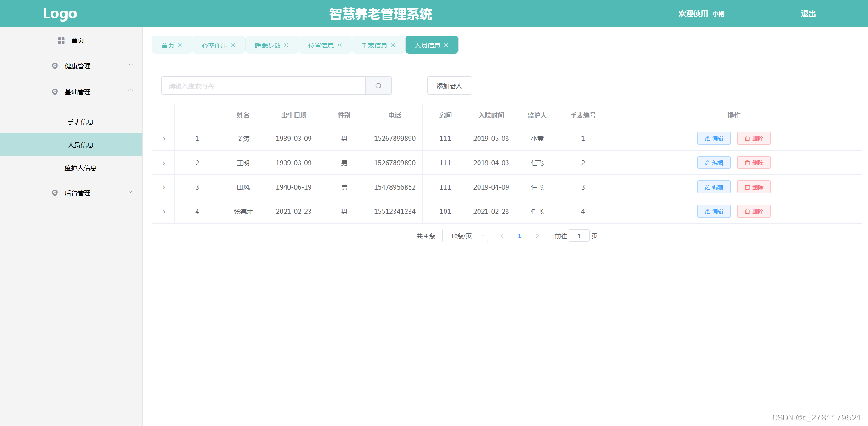Delete the record for 姜涛
Screen dimensions: 868x426
click(754, 138)
